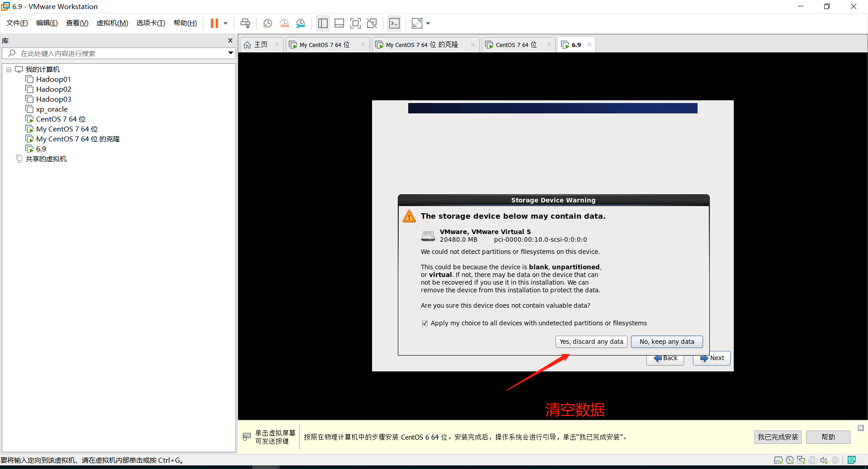The image size is (868, 469).
Task: Select Hadoop01 in the library tree
Action: (53, 80)
